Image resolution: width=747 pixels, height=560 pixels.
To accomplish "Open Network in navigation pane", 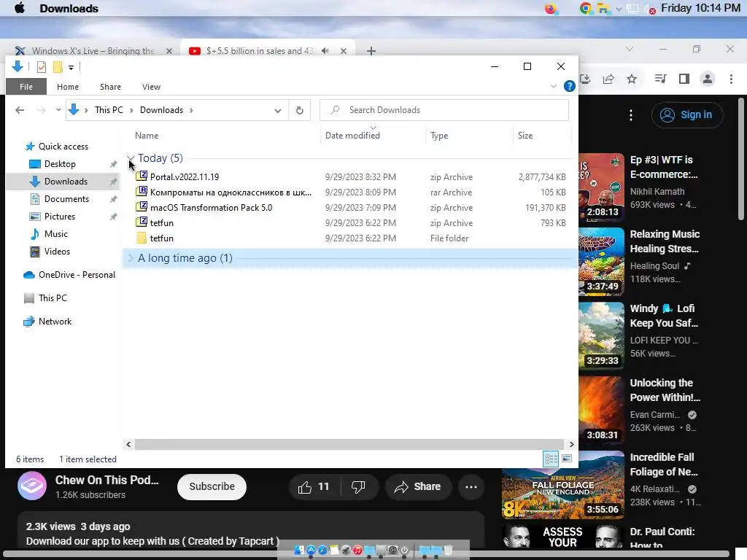I will [x=55, y=322].
